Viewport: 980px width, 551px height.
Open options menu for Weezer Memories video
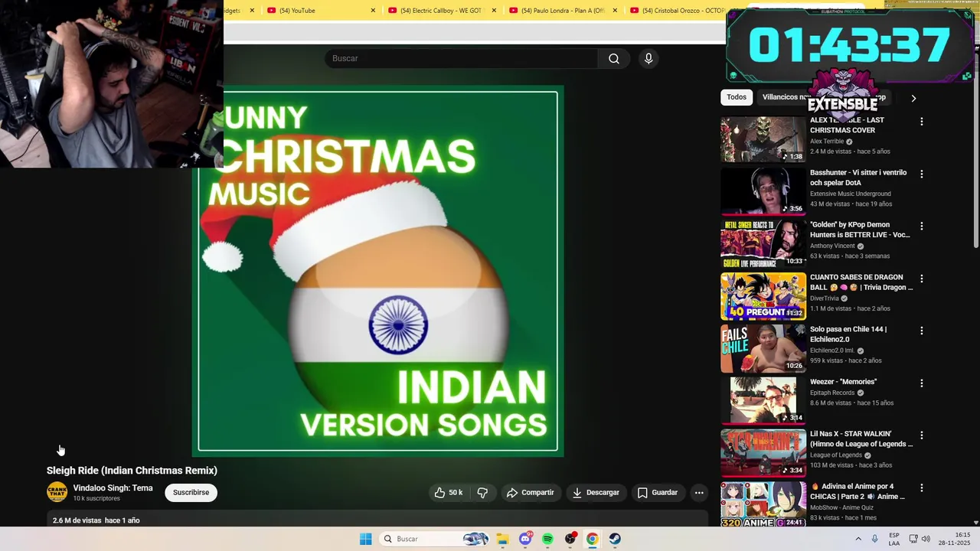pos(922,383)
